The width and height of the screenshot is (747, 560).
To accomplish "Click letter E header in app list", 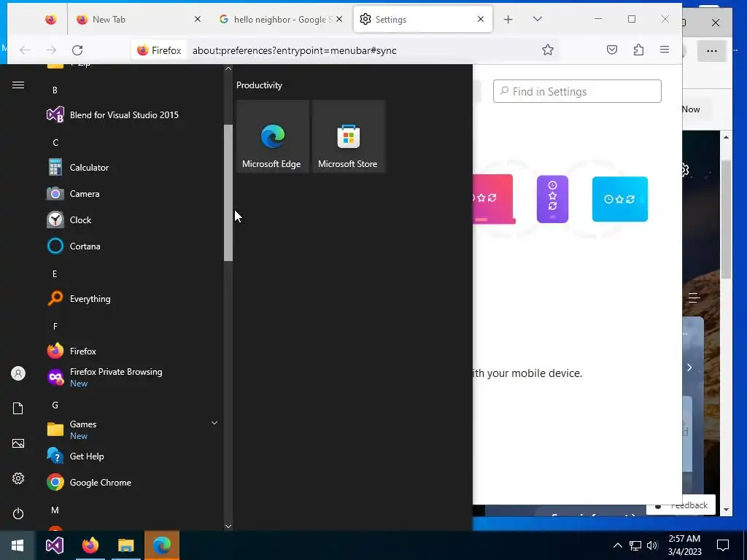I will pyautogui.click(x=55, y=274).
